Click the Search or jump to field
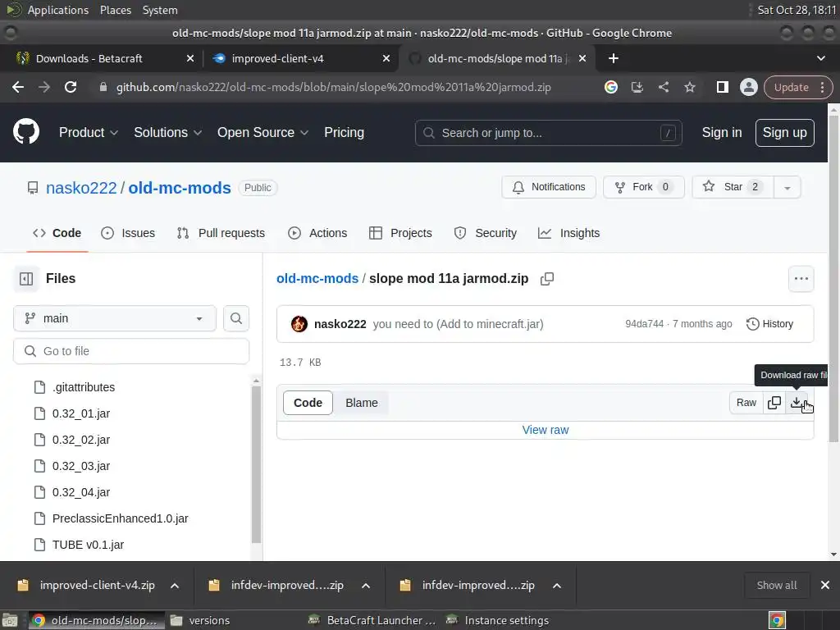This screenshot has height=630, width=840. coord(548,132)
